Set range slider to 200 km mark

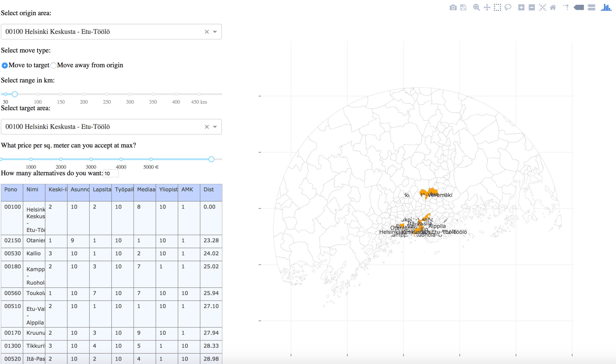pos(84,94)
